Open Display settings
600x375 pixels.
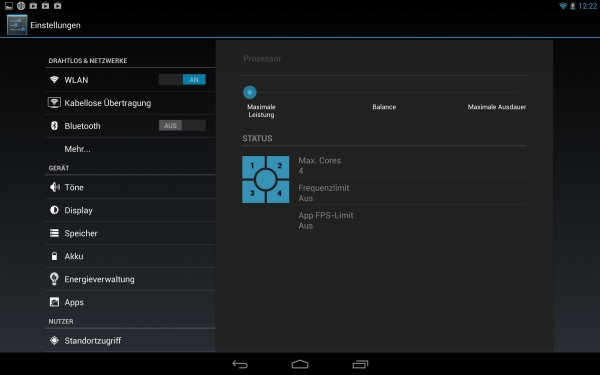point(130,210)
